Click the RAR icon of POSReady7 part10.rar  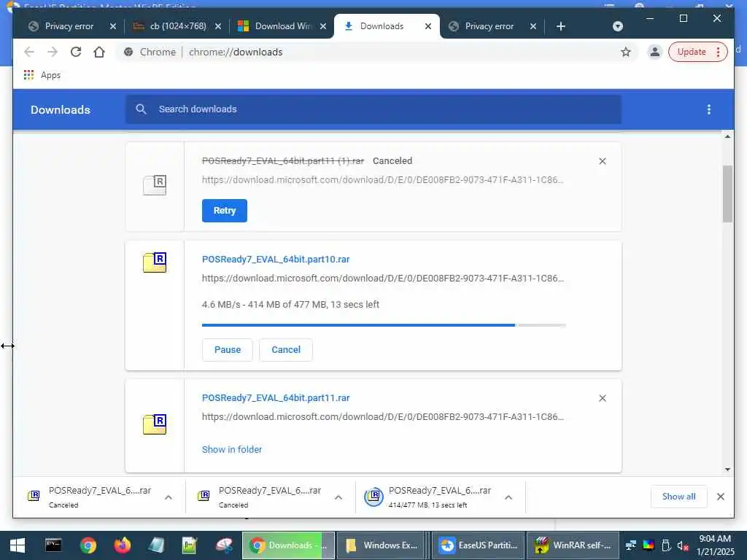[155, 262]
